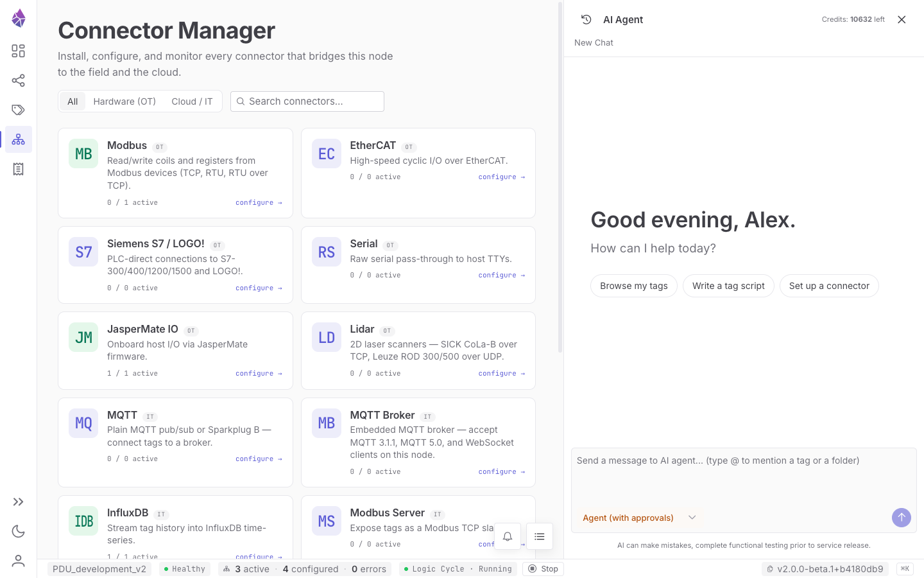Click the EtherCAT EC connector icon
This screenshot has height=578, width=924.
(x=327, y=153)
